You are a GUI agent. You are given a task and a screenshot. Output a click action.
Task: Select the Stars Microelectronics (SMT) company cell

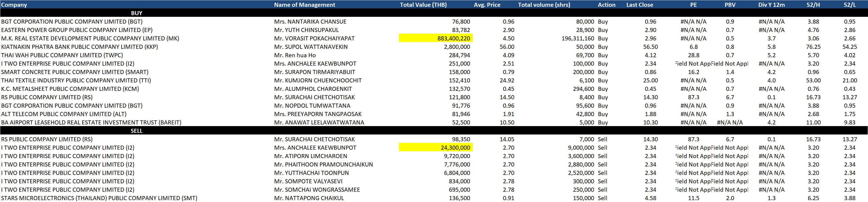99,198
